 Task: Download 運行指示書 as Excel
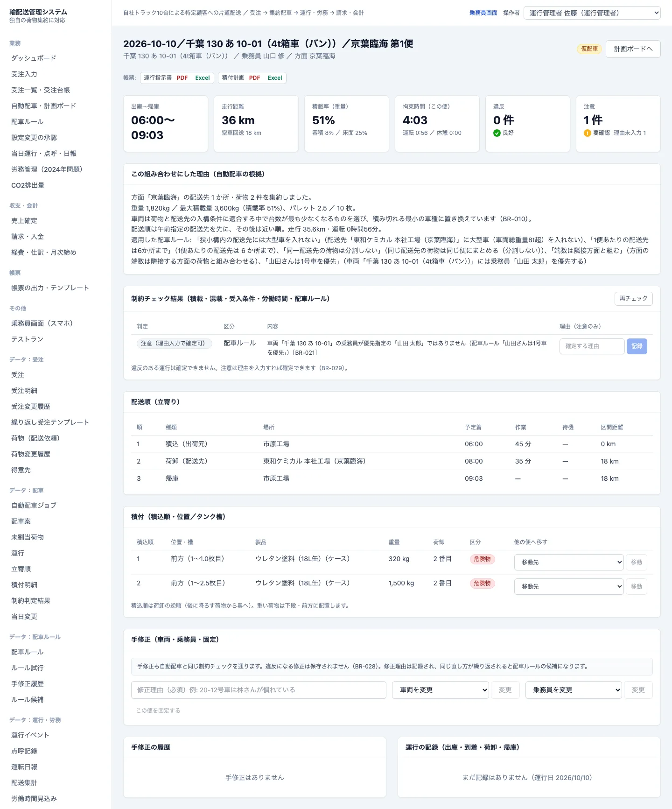(x=203, y=78)
